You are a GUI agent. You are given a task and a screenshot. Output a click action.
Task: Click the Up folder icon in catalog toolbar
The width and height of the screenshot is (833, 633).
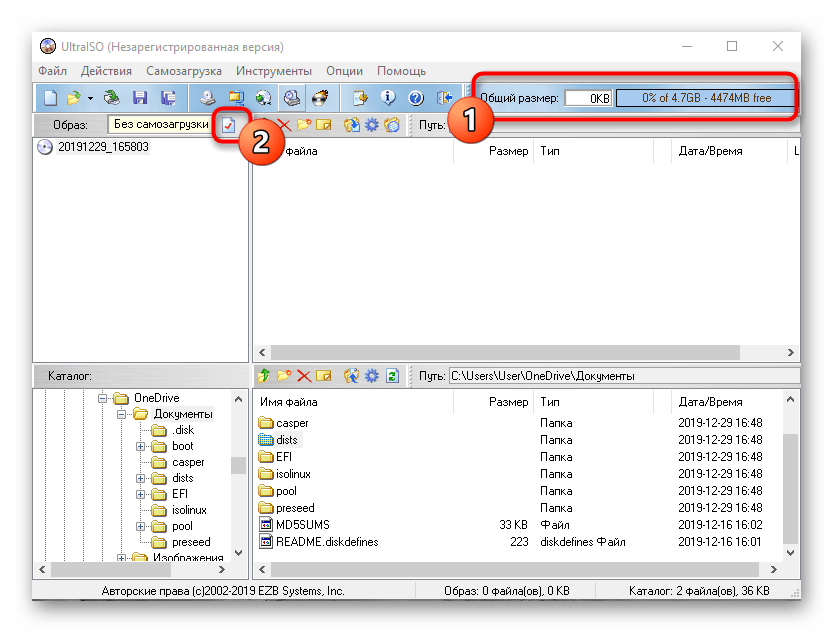264,376
